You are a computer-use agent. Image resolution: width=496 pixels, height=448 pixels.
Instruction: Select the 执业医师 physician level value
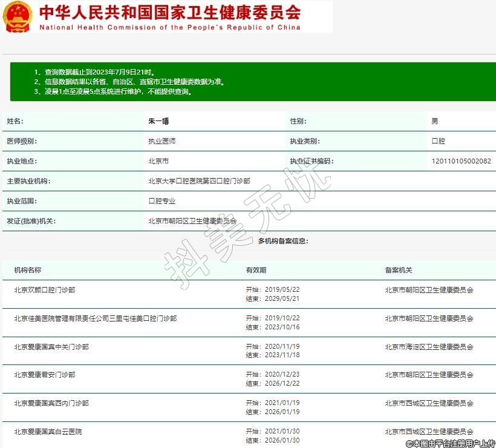click(x=162, y=141)
